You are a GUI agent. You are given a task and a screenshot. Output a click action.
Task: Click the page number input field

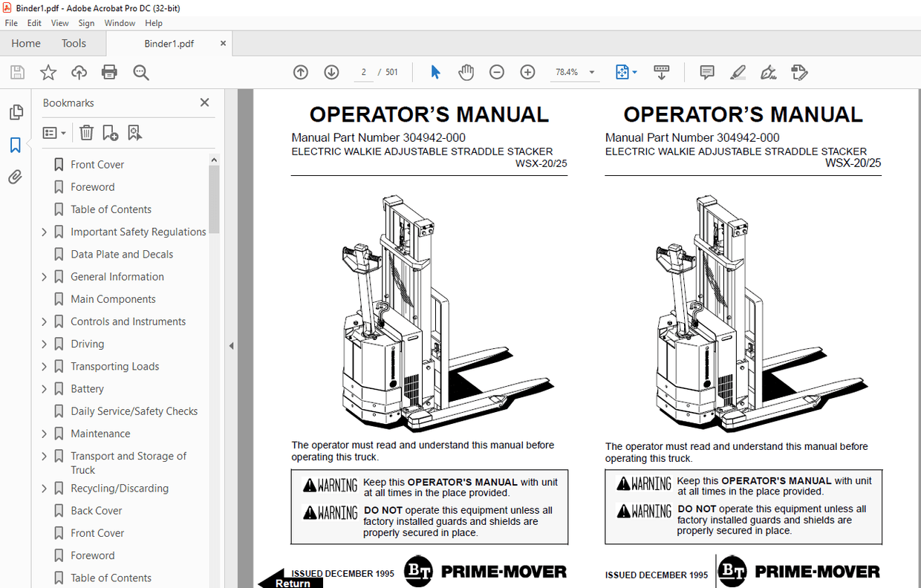pos(363,72)
